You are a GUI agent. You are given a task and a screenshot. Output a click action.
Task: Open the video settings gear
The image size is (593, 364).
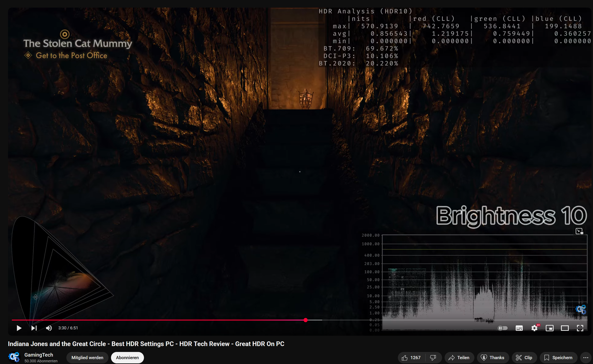point(535,328)
